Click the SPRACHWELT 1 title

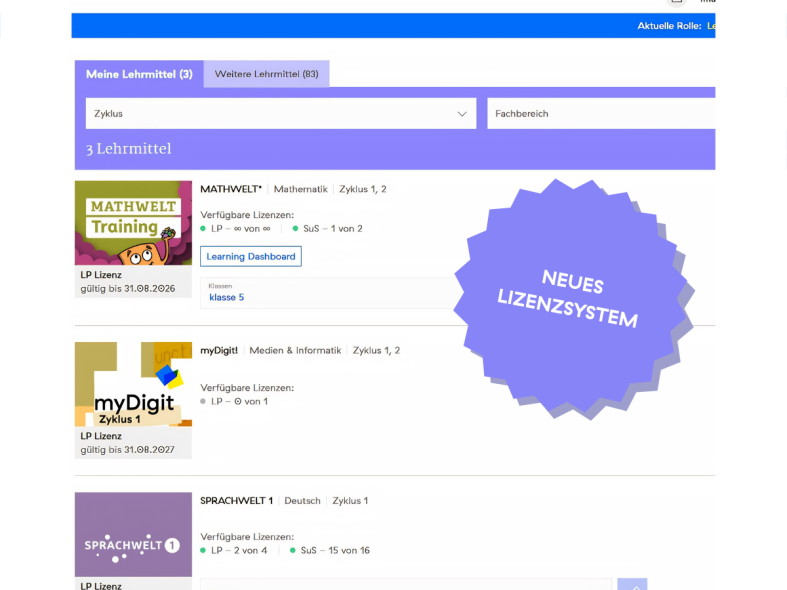pyautogui.click(x=236, y=501)
